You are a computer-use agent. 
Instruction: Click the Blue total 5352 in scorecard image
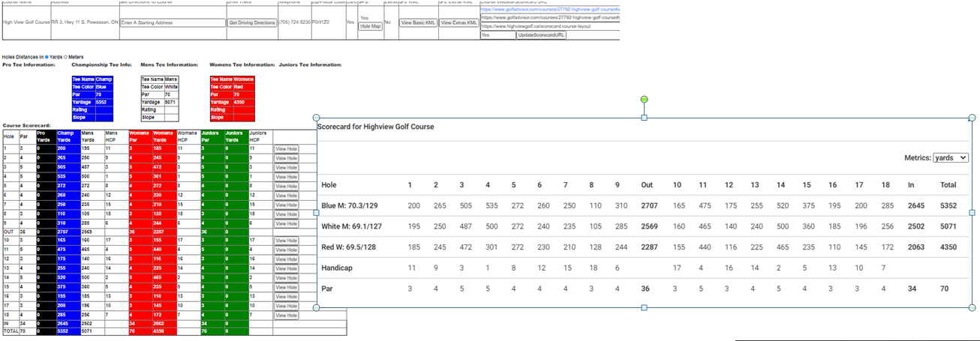pos(948,205)
